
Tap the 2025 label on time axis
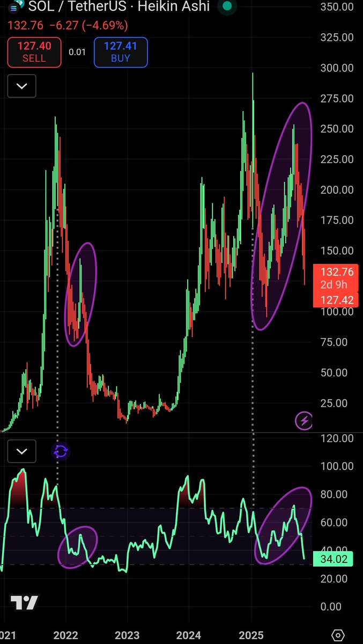point(251,635)
